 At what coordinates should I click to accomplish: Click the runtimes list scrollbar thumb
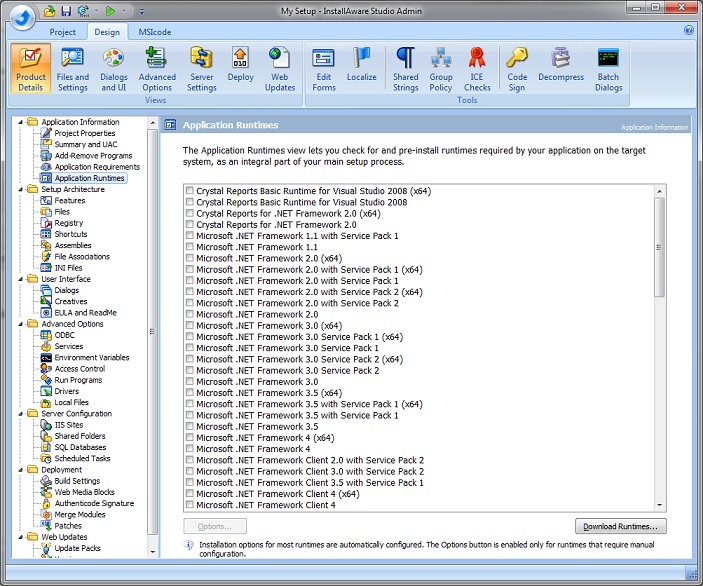pos(659,247)
